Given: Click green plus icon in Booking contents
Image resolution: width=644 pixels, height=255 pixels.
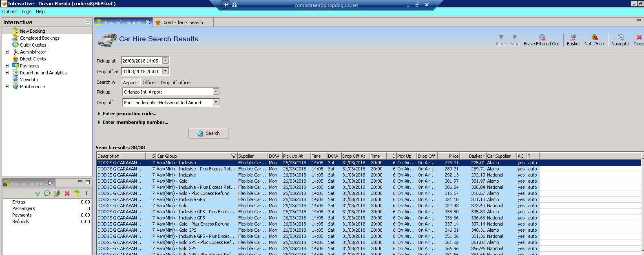Looking at the screenshot, I should click(38, 193).
